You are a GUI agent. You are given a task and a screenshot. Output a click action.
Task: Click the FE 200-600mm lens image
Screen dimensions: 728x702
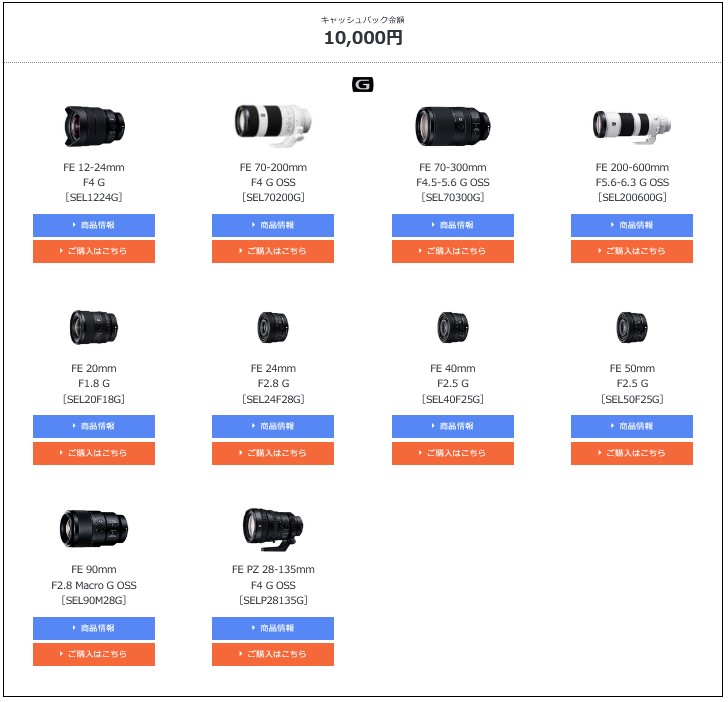(x=632, y=127)
